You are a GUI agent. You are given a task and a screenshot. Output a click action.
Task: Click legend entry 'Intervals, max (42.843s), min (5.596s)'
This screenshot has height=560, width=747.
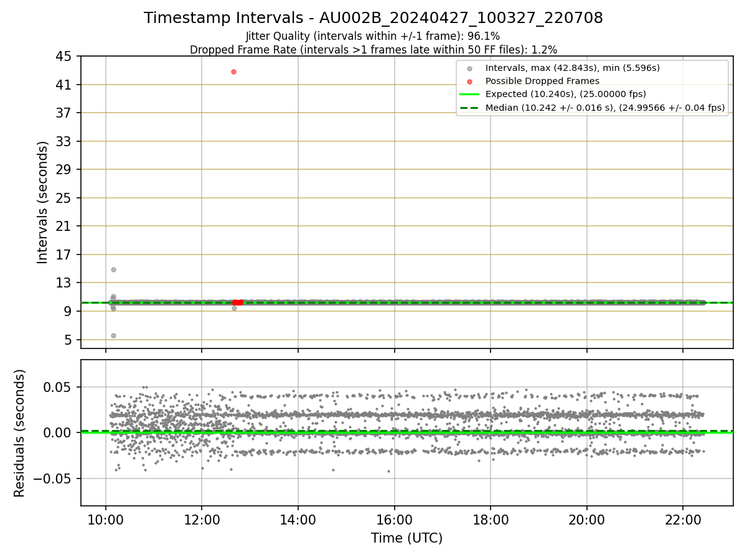point(573,68)
